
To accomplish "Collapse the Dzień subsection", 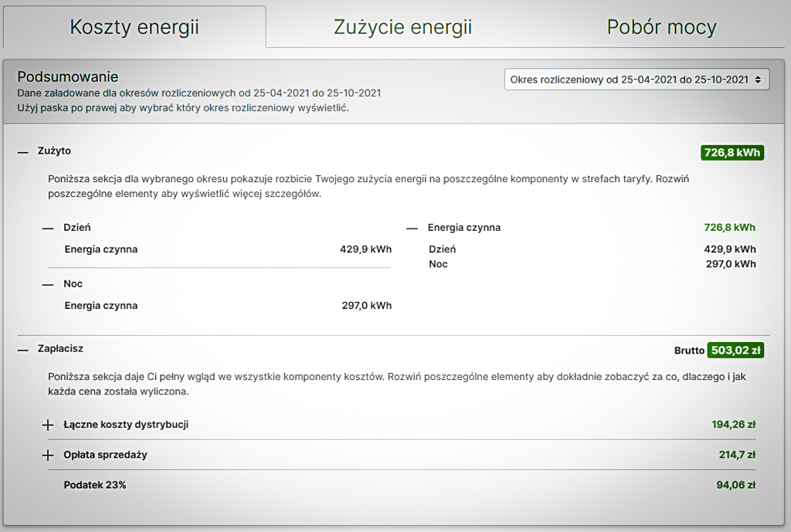I will [48, 229].
